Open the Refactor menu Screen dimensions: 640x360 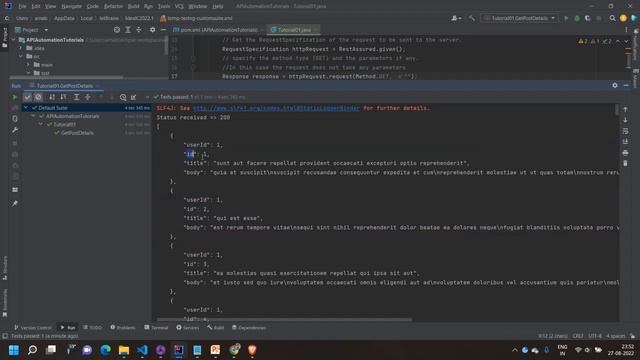tap(113, 6)
